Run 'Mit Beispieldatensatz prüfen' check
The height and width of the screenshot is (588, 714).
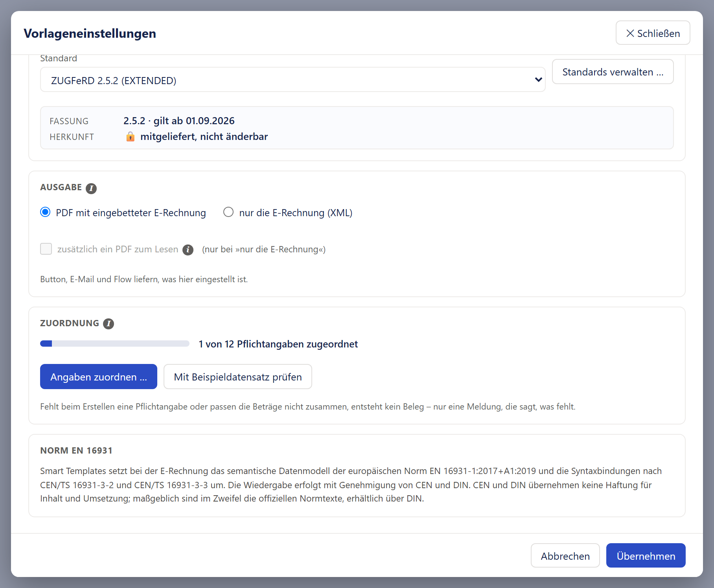[x=238, y=377]
